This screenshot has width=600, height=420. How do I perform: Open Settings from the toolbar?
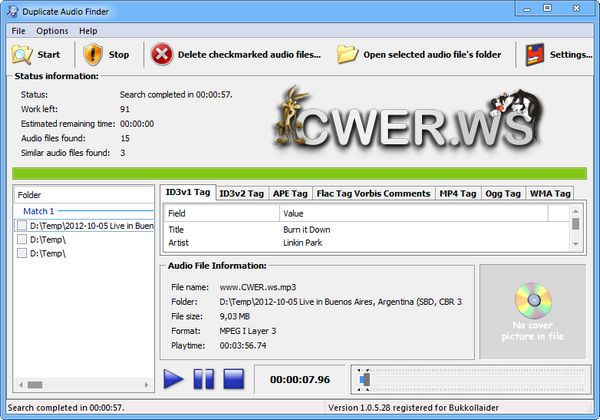pos(535,54)
